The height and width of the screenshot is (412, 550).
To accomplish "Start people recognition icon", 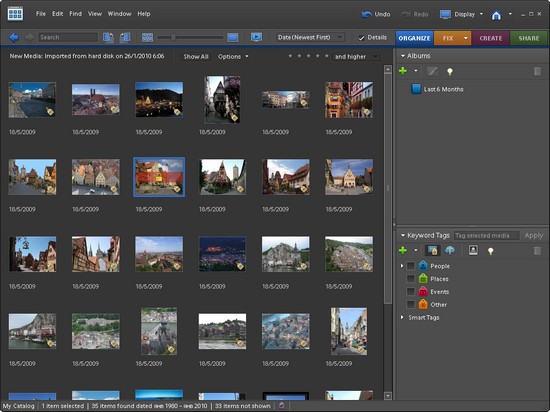I will pos(473,250).
